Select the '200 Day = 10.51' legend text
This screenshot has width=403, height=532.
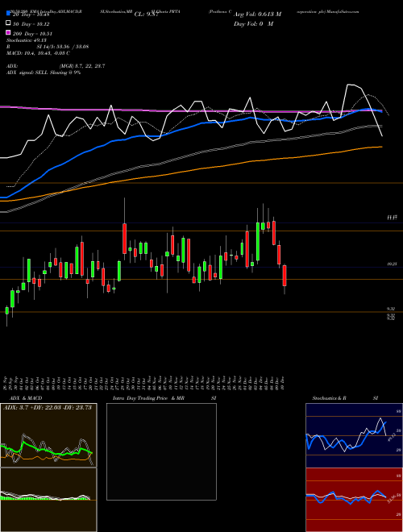tap(33, 34)
